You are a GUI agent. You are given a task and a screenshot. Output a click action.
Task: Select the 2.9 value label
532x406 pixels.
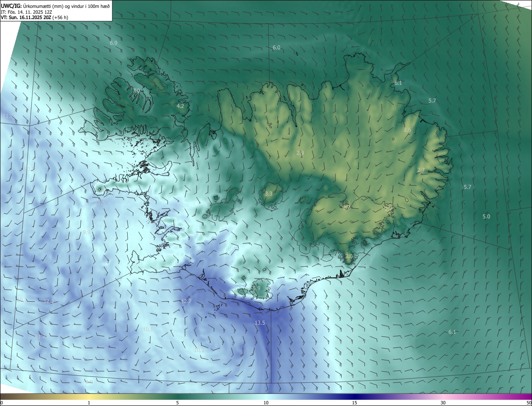(300, 153)
